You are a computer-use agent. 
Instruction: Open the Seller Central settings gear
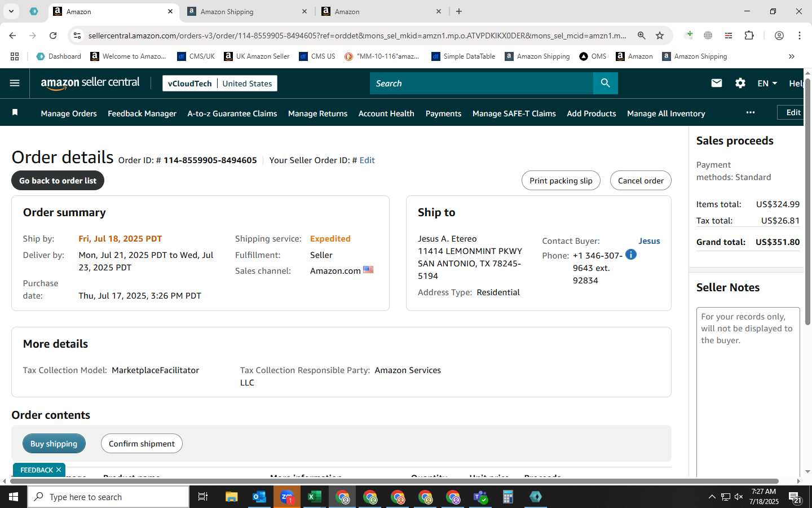point(740,83)
